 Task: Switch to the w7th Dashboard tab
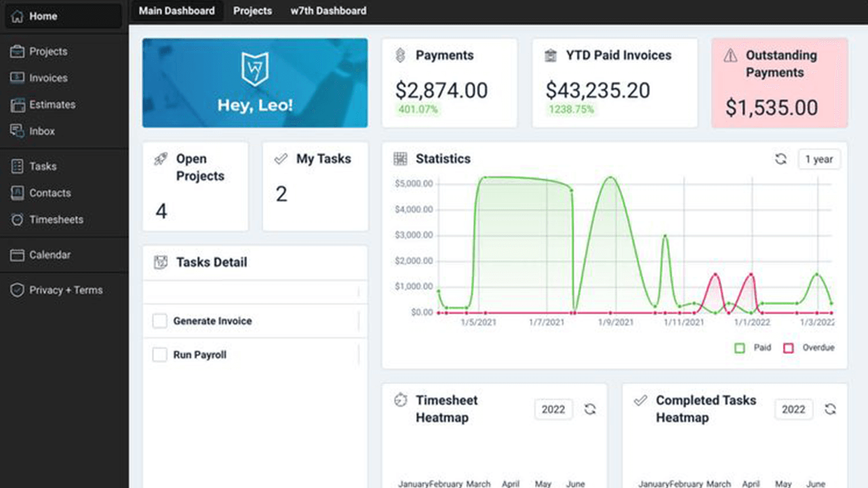[x=328, y=11]
